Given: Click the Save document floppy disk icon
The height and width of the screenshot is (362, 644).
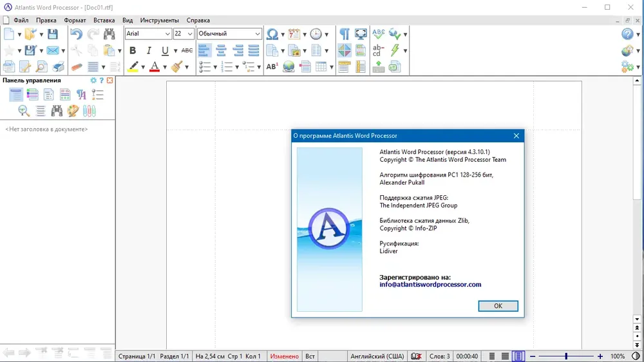Looking at the screenshot, I should pyautogui.click(x=53, y=34).
